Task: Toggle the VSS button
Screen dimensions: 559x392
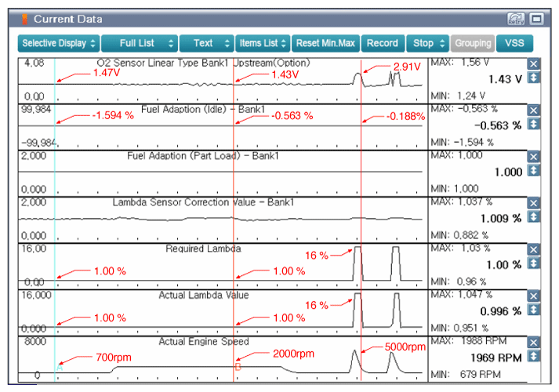Action: [514, 43]
